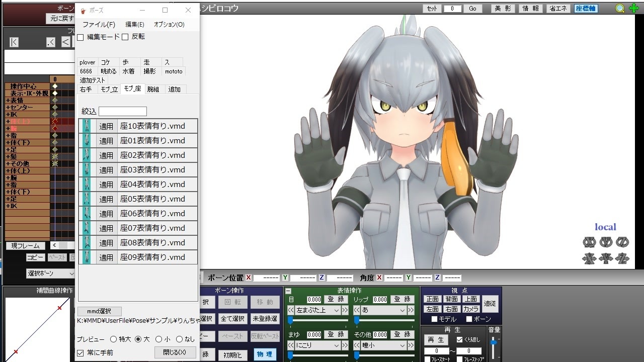Jump to first frame with |< button
Screen dimensions: 644x362
pyautogui.click(x=14, y=42)
